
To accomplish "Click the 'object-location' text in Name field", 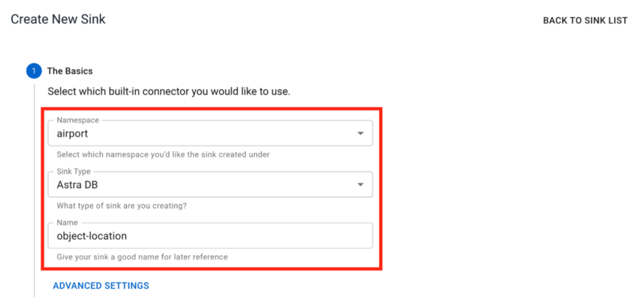I will point(92,237).
